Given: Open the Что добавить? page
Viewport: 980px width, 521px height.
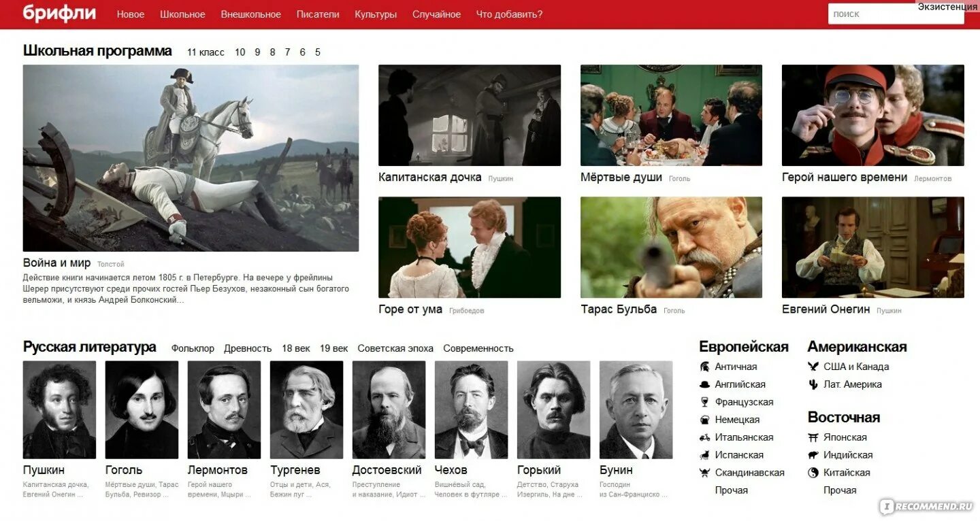Looking at the screenshot, I should pyautogui.click(x=510, y=14).
